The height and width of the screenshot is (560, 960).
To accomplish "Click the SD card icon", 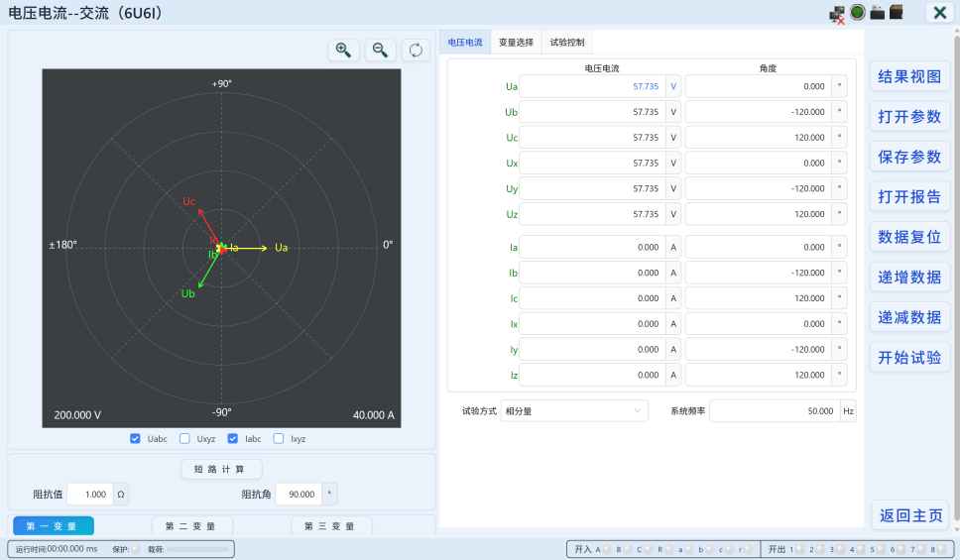I will pos(897,12).
